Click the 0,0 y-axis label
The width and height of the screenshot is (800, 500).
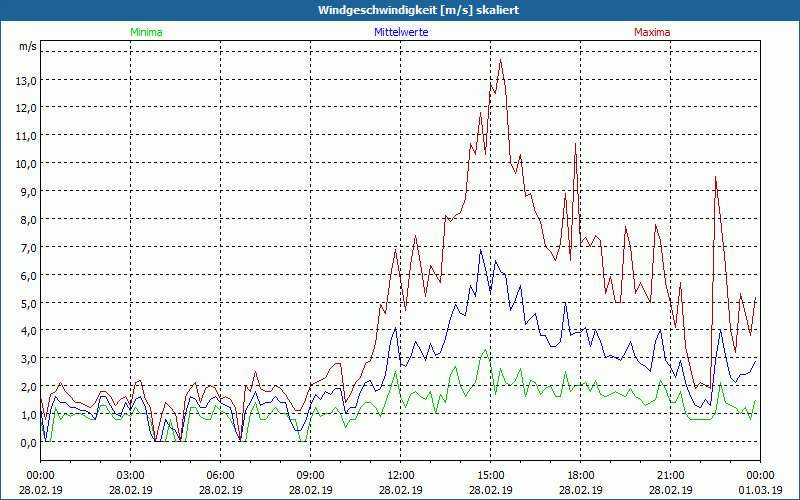[27, 442]
